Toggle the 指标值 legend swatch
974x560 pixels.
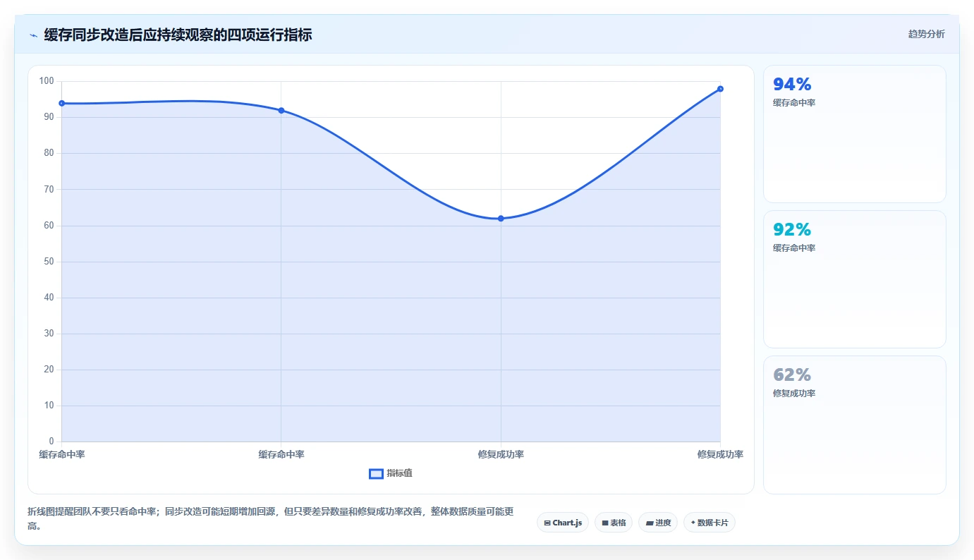point(377,473)
